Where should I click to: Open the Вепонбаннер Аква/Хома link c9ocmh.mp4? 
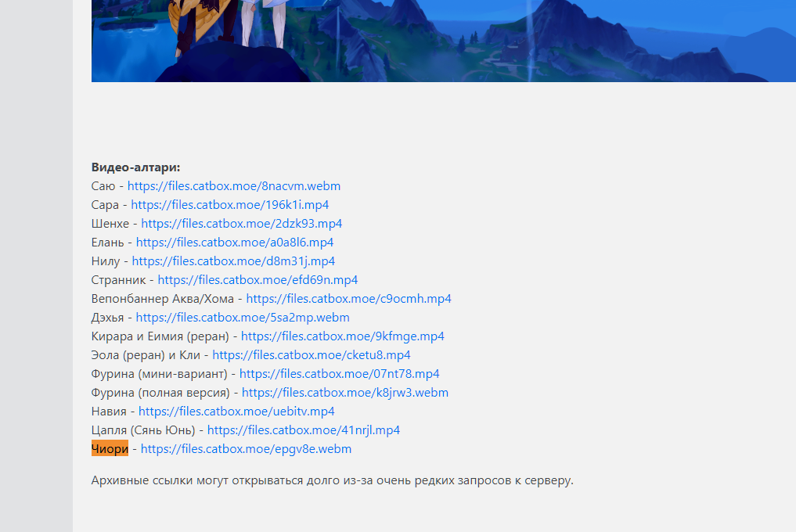[x=349, y=299]
